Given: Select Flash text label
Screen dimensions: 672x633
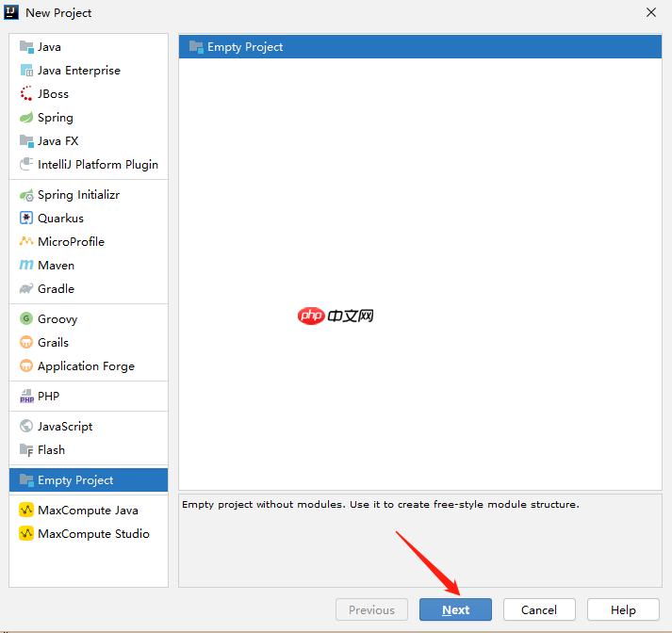Looking at the screenshot, I should tap(52, 449).
